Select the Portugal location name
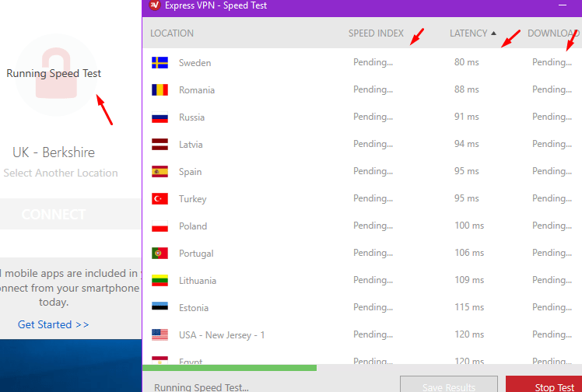The image size is (582, 392). pyautogui.click(x=196, y=254)
